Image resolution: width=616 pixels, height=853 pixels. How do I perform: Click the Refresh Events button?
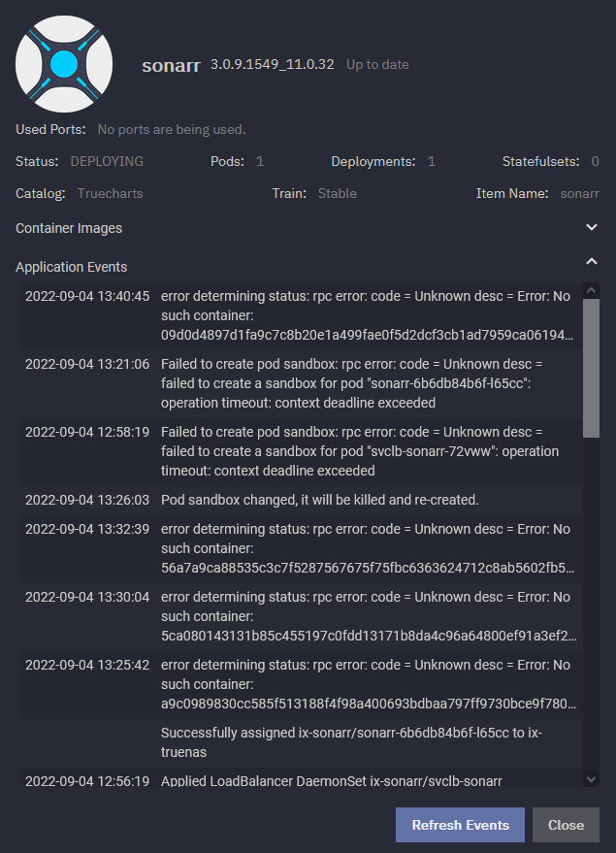tap(460, 825)
